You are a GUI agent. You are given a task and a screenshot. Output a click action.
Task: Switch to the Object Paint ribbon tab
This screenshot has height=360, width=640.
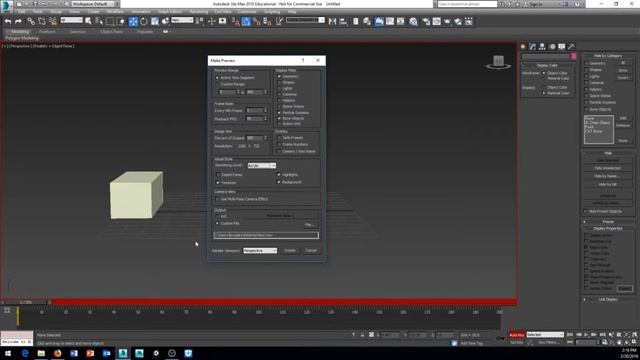pyautogui.click(x=111, y=31)
